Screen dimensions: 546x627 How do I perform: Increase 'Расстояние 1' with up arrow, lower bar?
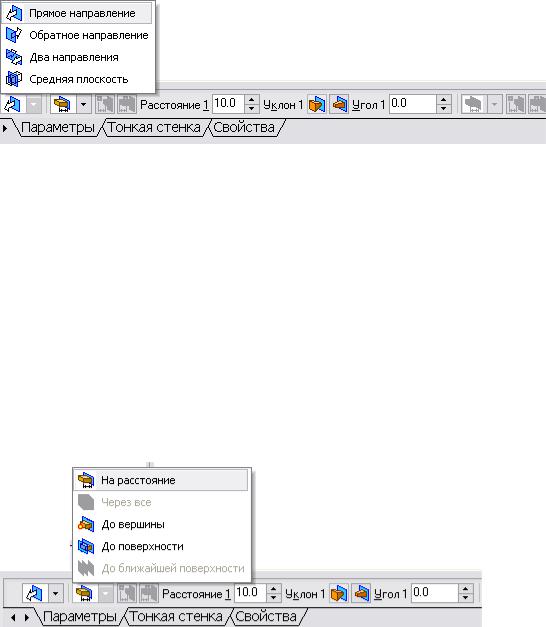[273, 589]
